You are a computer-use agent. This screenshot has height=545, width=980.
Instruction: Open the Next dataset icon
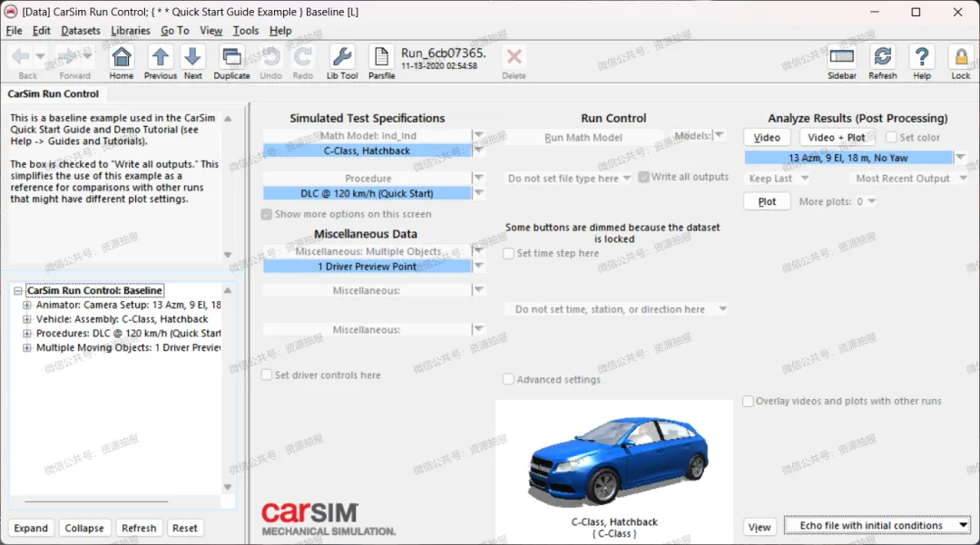[192, 57]
